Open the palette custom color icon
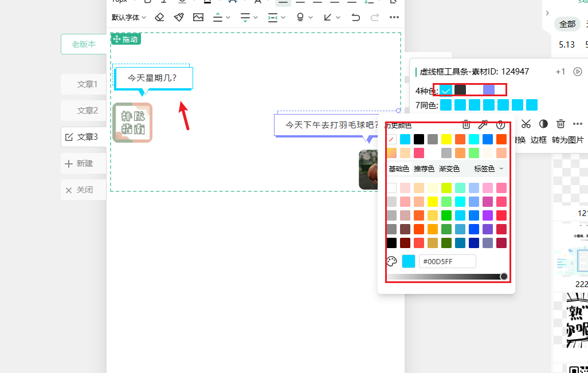 [392, 261]
